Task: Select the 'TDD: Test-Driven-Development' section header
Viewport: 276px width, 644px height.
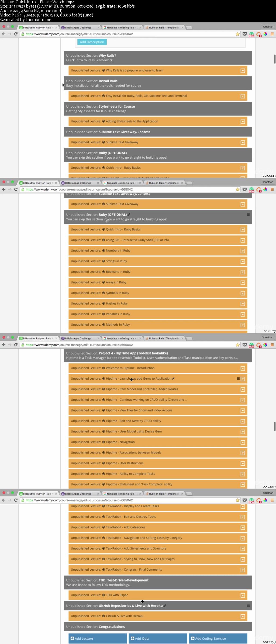Action: click(158, 582)
